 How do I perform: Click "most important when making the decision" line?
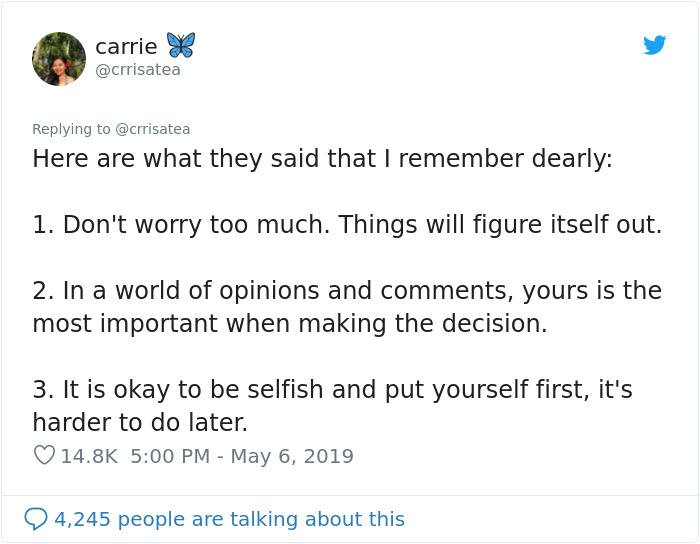pyautogui.click(x=289, y=324)
